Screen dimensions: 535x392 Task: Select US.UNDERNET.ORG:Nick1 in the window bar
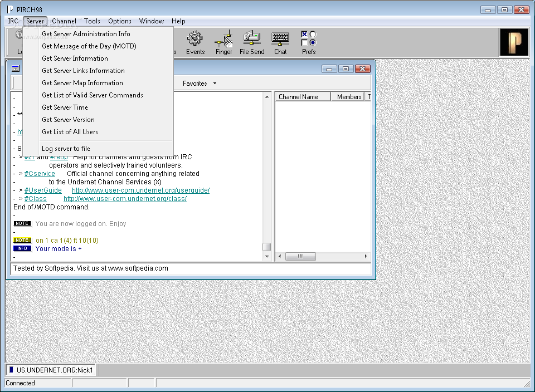(x=51, y=370)
